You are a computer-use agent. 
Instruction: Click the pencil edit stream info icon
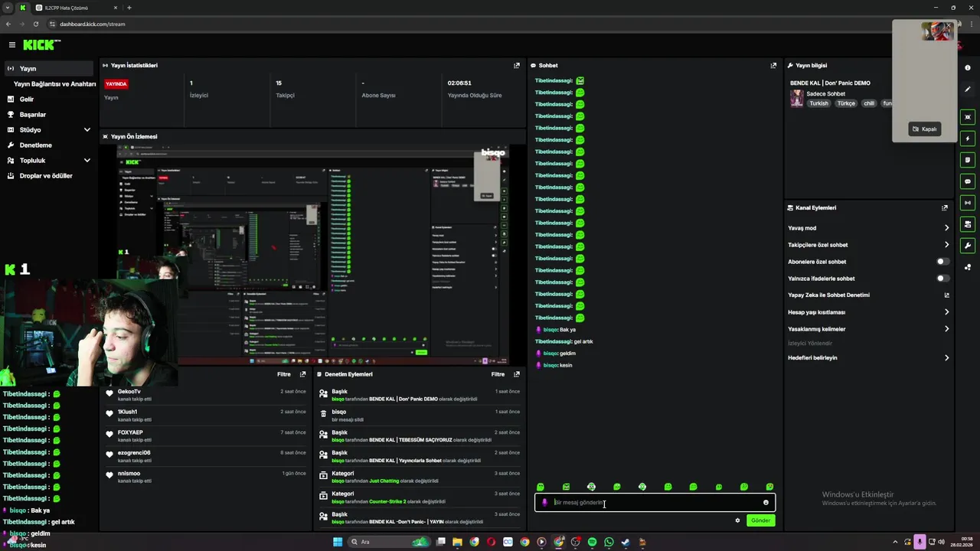click(968, 90)
